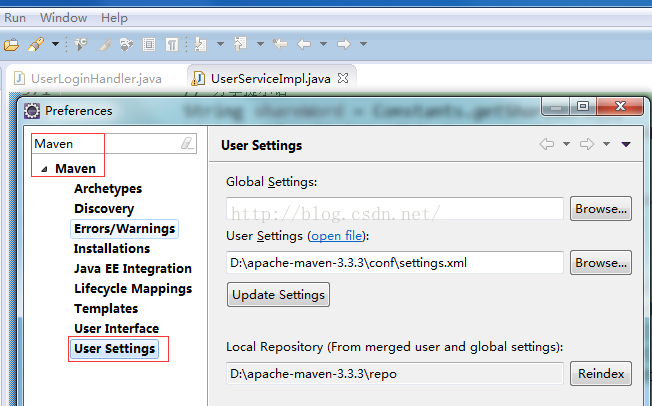Maximize the Preferences dialog

point(583,106)
